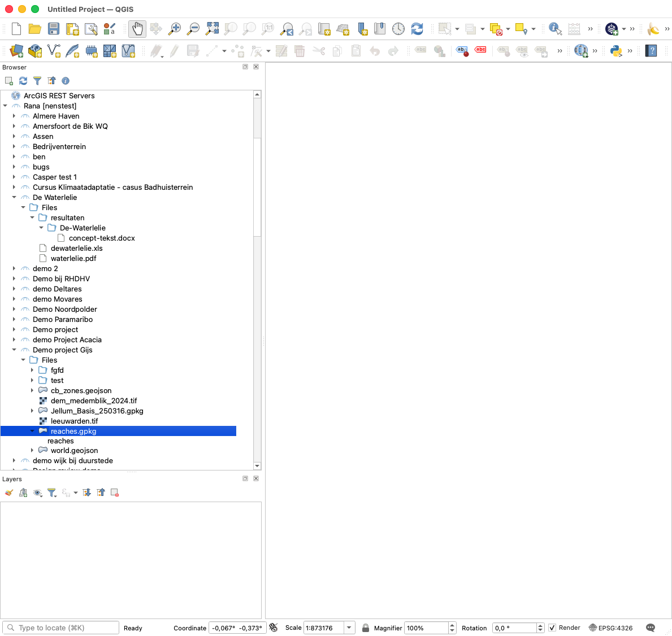
Task: Save the project using the floppy disk icon
Action: pos(54,29)
